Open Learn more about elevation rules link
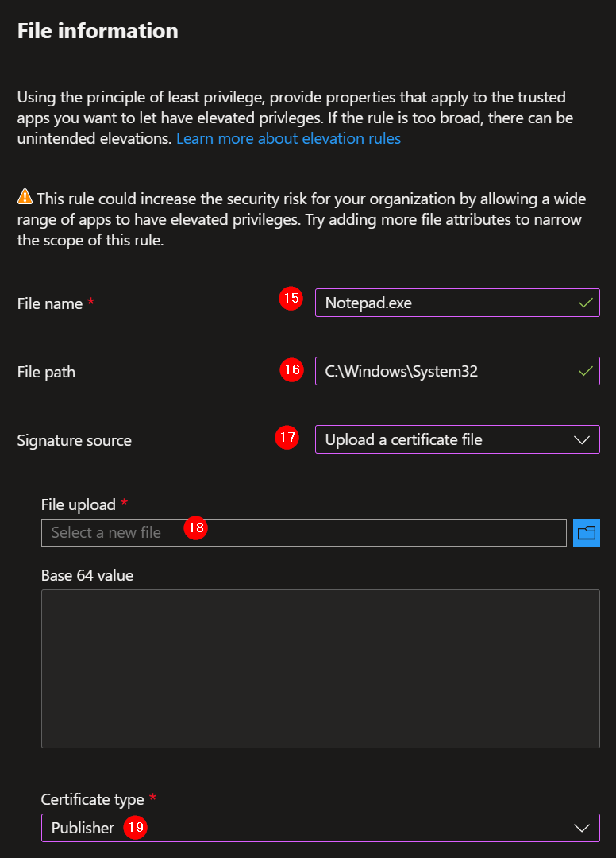 (x=288, y=137)
